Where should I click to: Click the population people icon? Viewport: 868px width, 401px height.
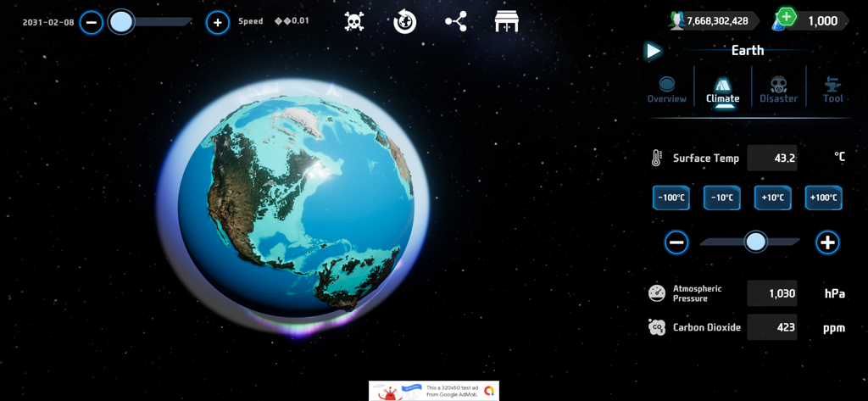coord(676,21)
